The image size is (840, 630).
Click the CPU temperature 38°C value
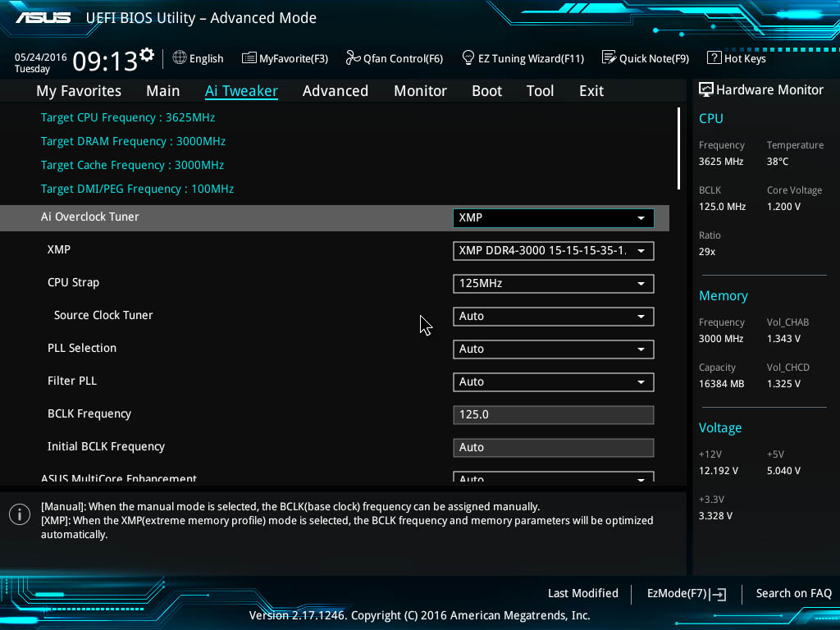pos(778,162)
